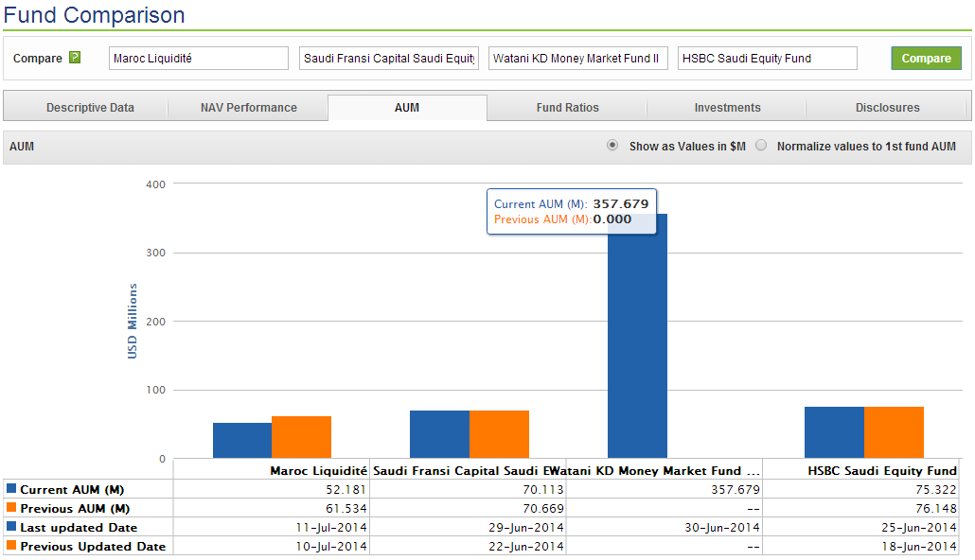Click the Last updated Date row label

pyautogui.click(x=79, y=528)
